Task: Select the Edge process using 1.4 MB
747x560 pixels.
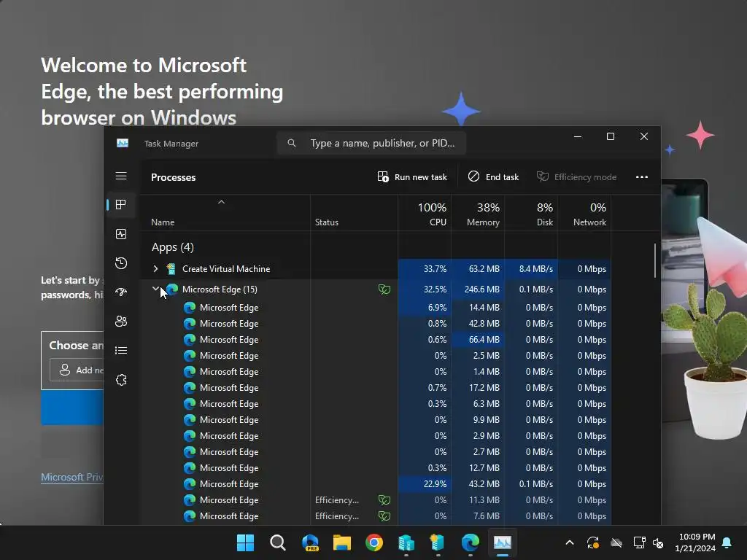Action: 376,371
